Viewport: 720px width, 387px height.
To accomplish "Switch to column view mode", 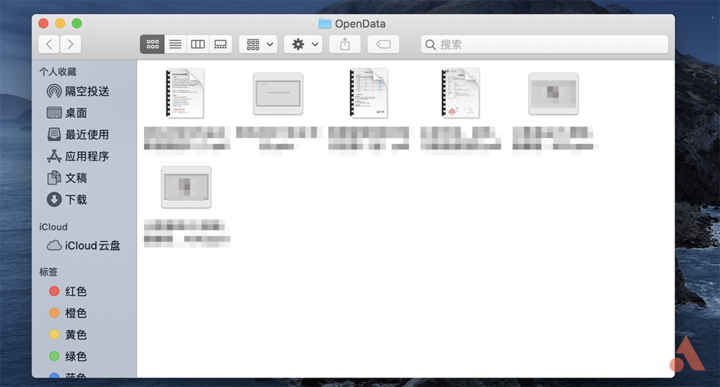I will 197,45.
